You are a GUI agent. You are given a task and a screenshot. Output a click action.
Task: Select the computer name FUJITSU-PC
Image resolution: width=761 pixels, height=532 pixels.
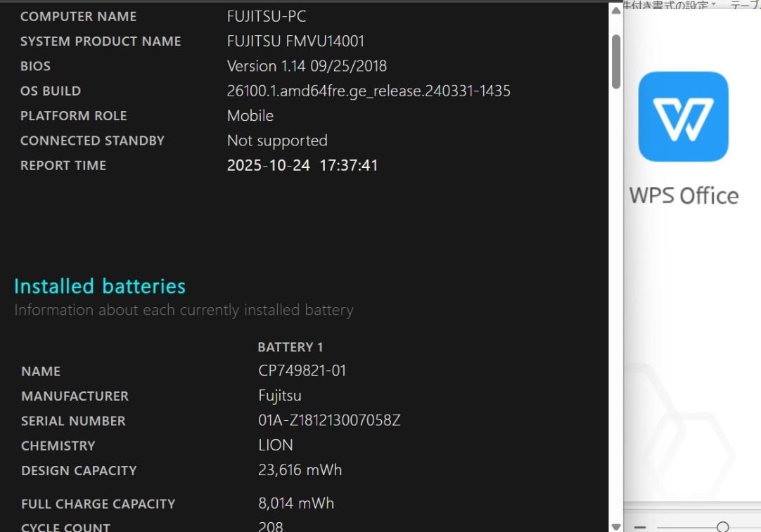(x=267, y=16)
